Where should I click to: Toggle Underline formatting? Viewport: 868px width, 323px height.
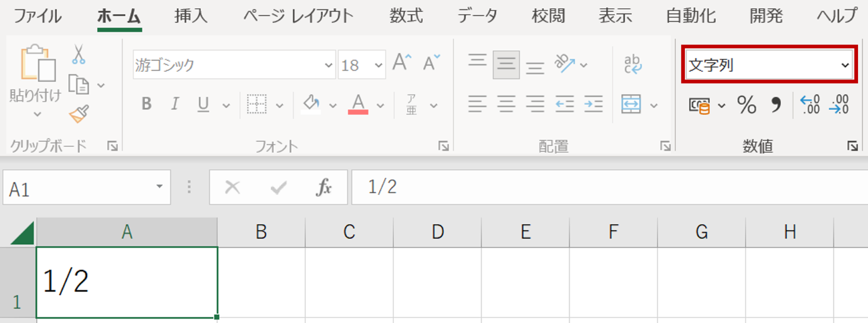(x=203, y=104)
